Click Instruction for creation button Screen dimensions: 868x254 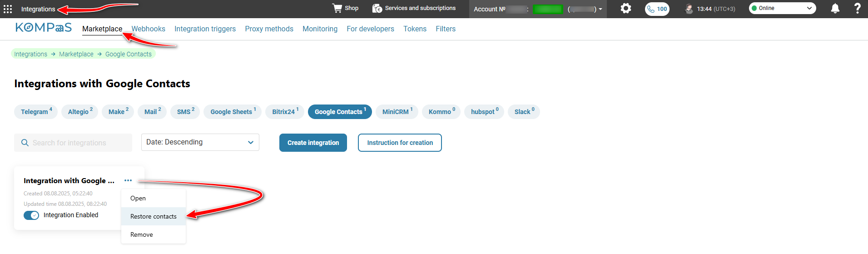(400, 143)
